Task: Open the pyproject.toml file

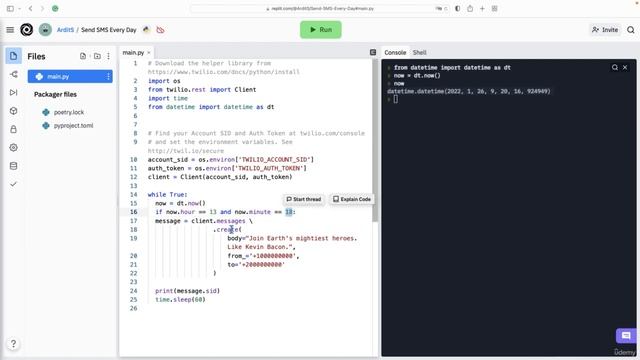Action: point(73,126)
